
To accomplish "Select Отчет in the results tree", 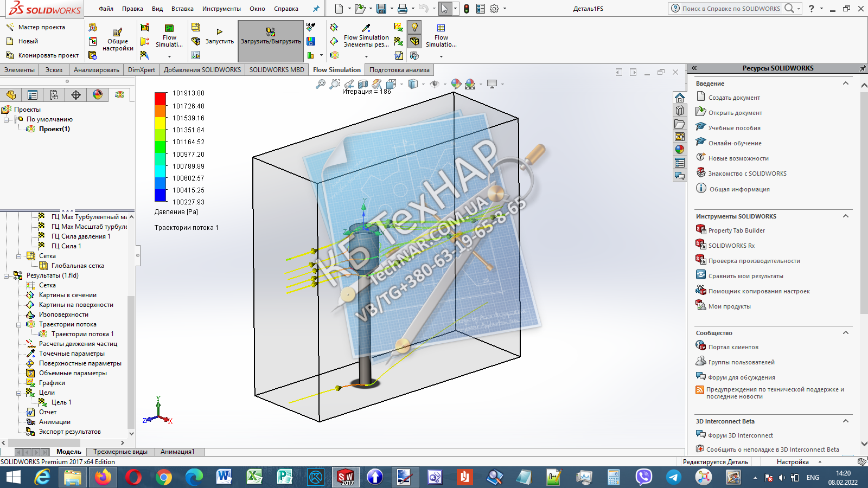I will 48,412.
